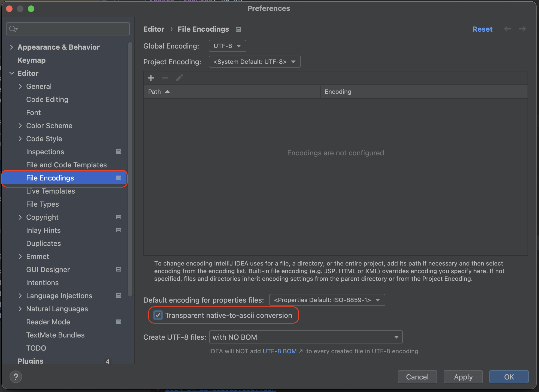Click the help question mark icon
Image resolution: width=539 pixels, height=392 pixels.
[x=16, y=377]
